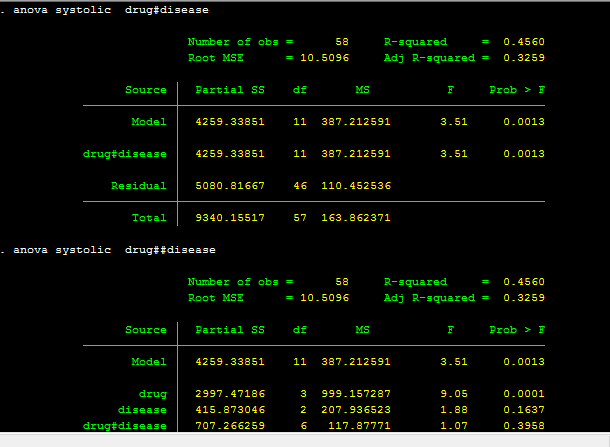Click drug p-value 0.0001

[524, 394]
